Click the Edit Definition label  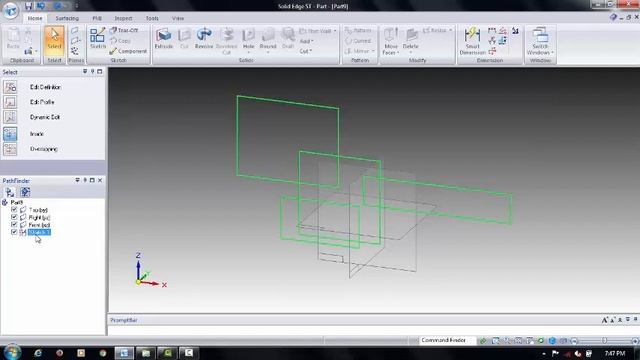(45, 87)
